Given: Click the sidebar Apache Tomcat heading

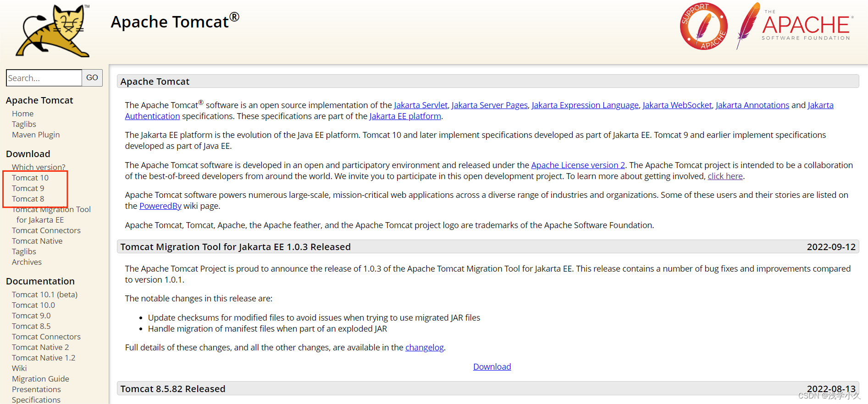Looking at the screenshot, I should point(39,100).
